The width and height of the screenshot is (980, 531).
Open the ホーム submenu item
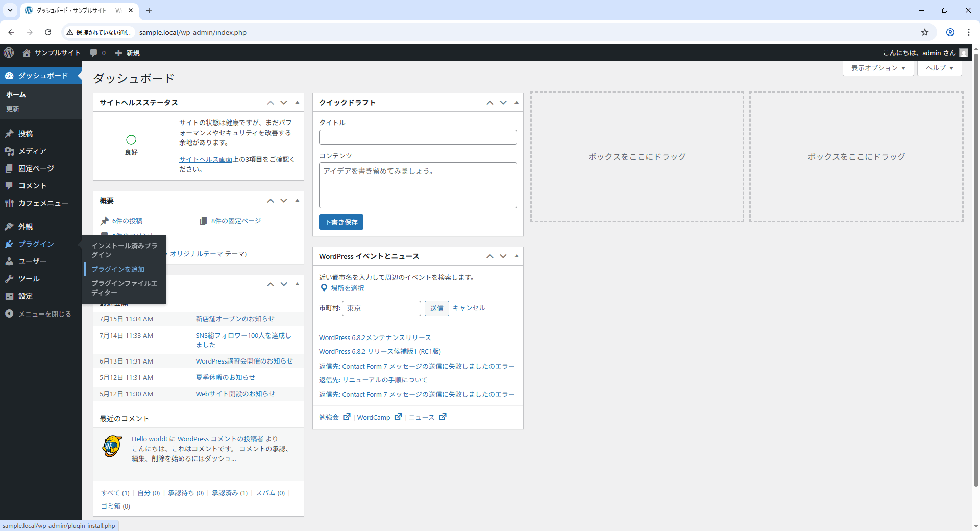pos(16,94)
